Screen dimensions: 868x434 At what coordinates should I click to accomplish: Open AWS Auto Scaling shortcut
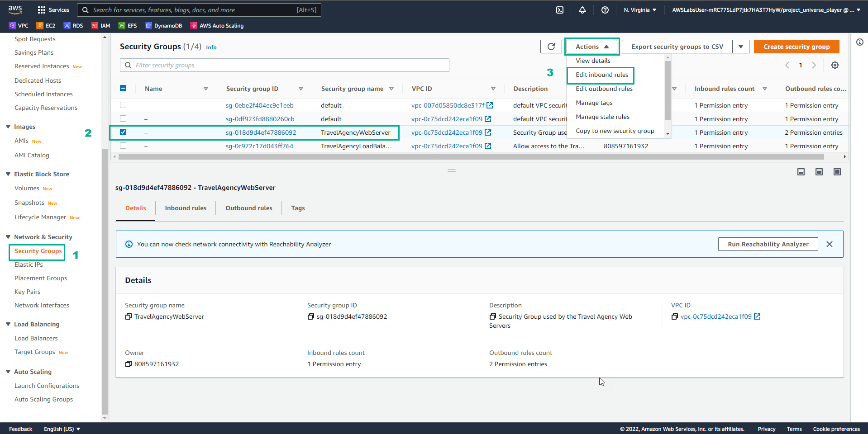[217, 26]
